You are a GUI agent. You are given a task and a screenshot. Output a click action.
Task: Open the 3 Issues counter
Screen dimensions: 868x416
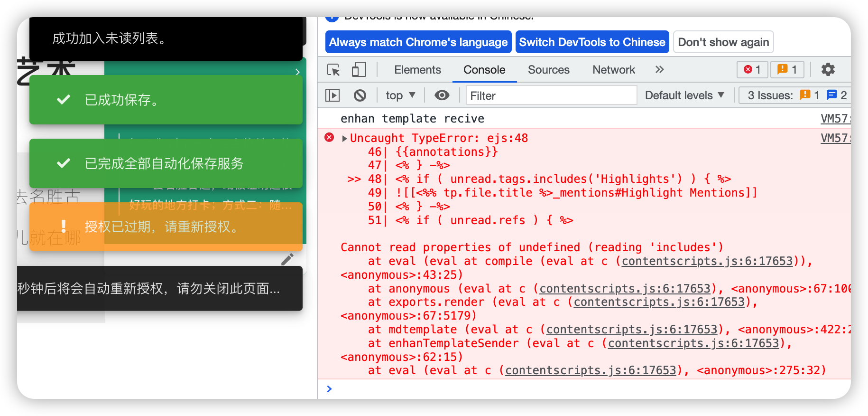click(x=795, y=95)
